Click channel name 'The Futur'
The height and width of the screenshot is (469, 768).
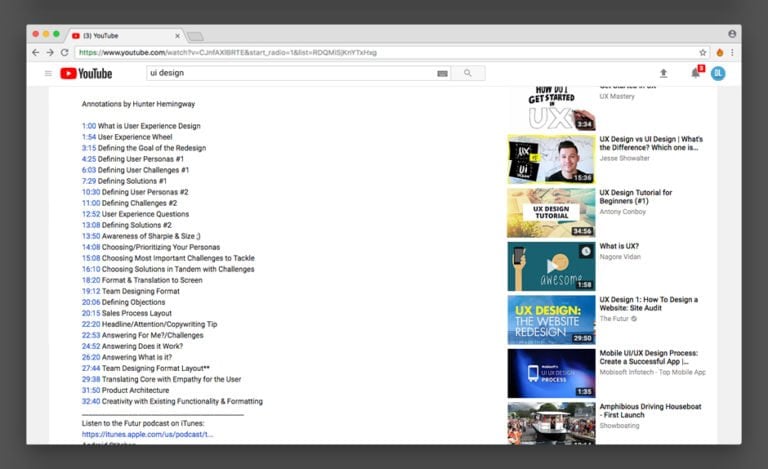point(614,319)
